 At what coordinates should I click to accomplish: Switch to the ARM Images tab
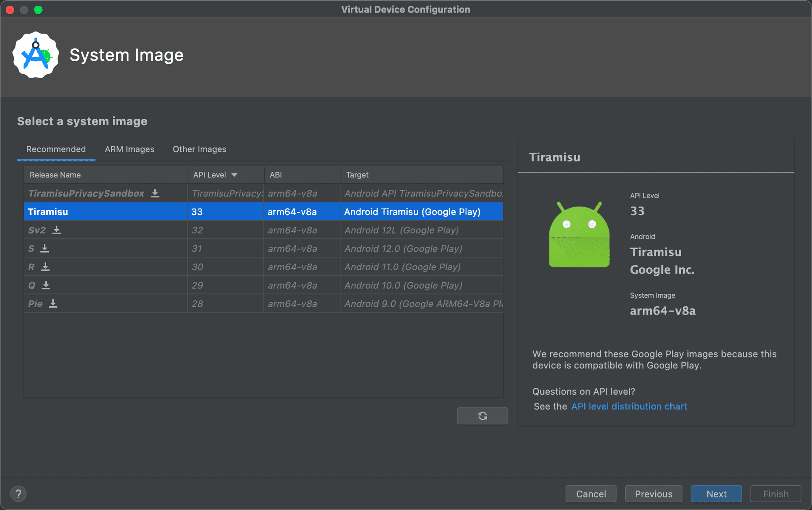pos(130,149)
